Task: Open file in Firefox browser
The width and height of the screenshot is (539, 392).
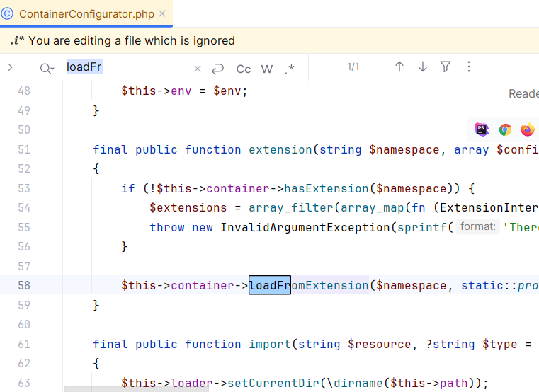Action: (527, 129)
